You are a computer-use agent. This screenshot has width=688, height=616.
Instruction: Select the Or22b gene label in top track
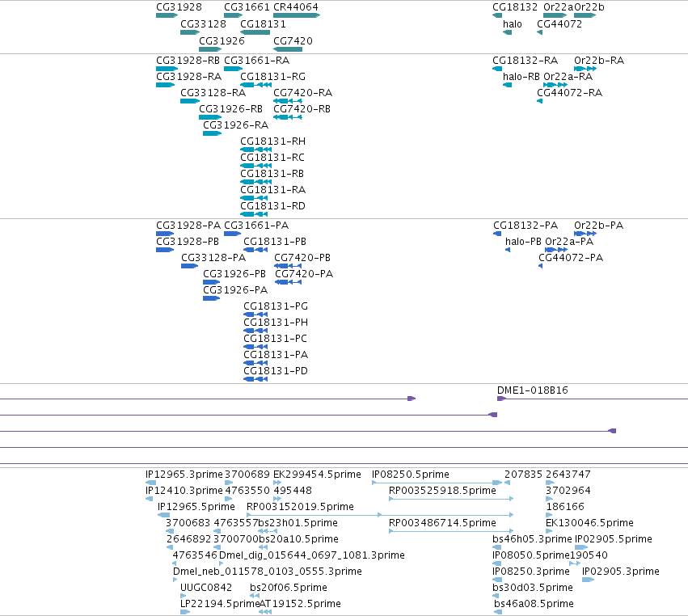589,7
